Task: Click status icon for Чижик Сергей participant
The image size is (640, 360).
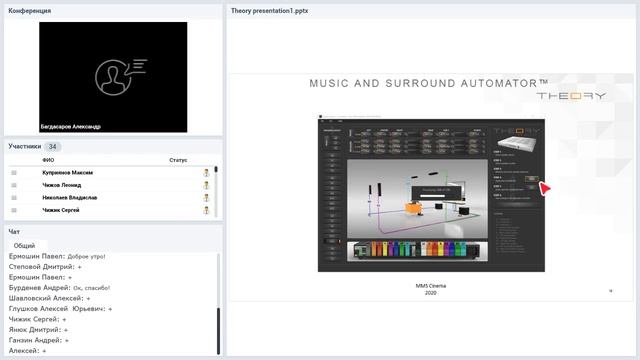Action: [x=207, y=210]
